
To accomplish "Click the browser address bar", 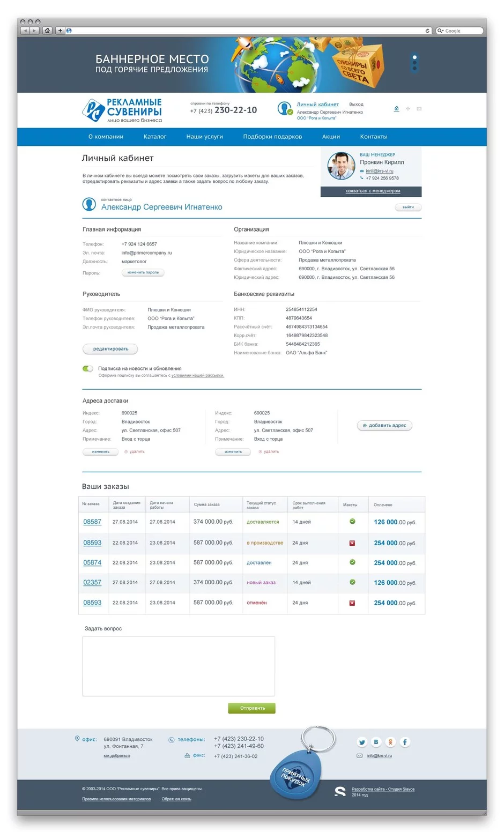I will (x=248, y=31).
